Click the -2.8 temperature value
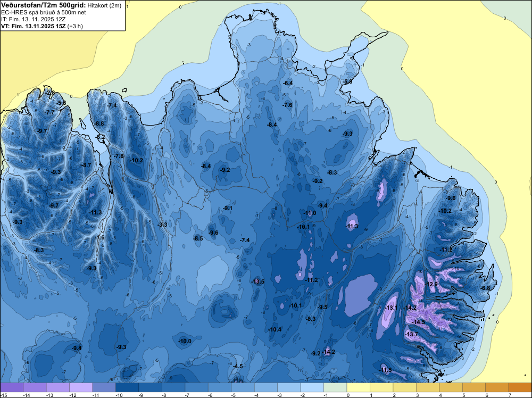The height and width of the screenshot is (398, 532). click(50, 93)
